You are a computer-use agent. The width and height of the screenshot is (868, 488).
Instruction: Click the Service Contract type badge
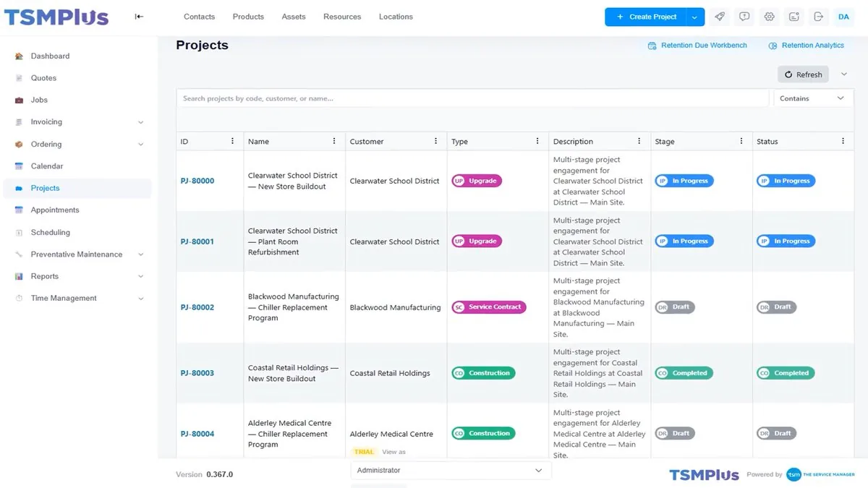[x=489, y=307]
